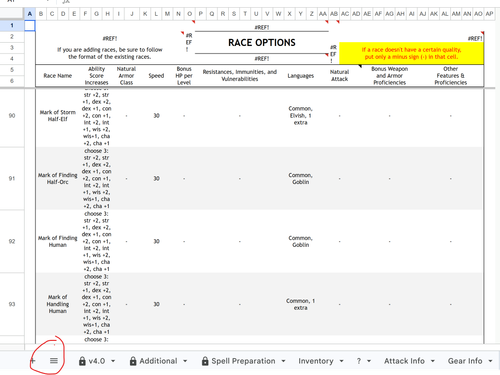Select column AP header
The height and width of the screenshot is (375, 500).
click(x=489, y=14)
